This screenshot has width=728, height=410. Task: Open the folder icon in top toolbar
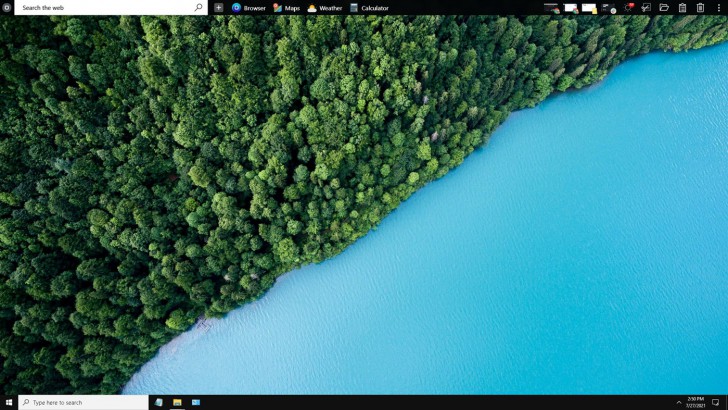[x=664, y=7]
